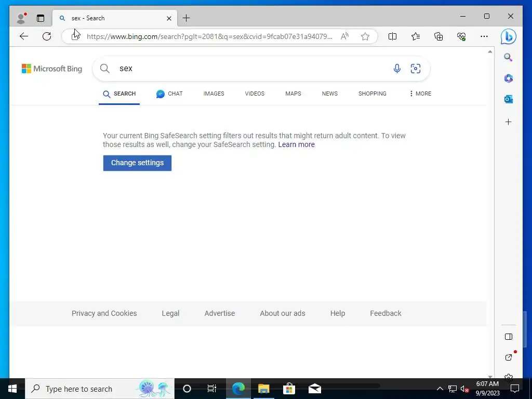Refresh the page
The width and height of the screenshot is (532, 399).
coord(47,36)
